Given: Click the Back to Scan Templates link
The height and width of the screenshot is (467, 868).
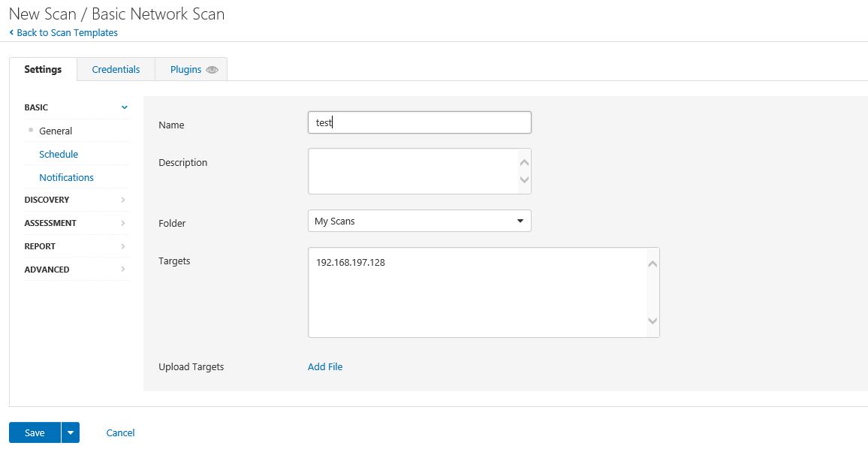Looking at the screenshot, I should 67,32.
